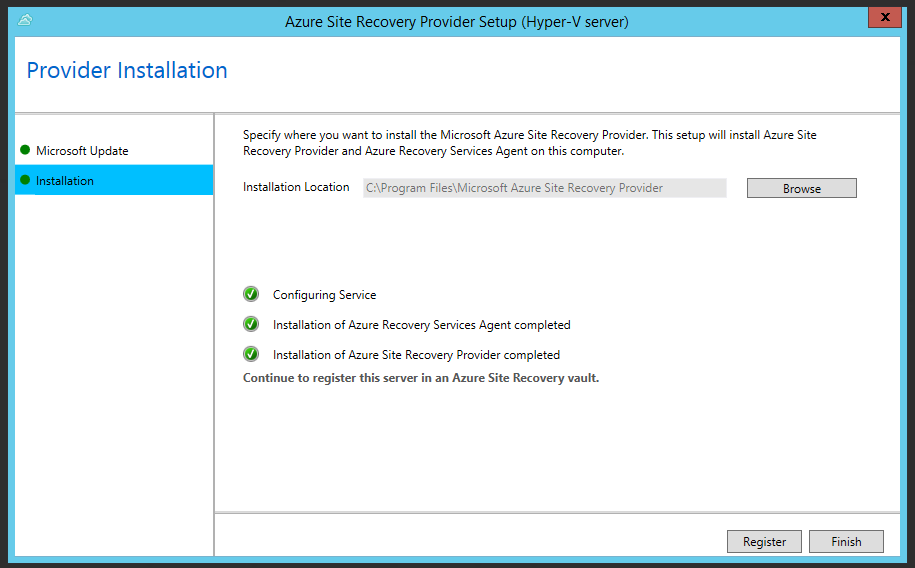Click the green dot beside Installation step

24,180
